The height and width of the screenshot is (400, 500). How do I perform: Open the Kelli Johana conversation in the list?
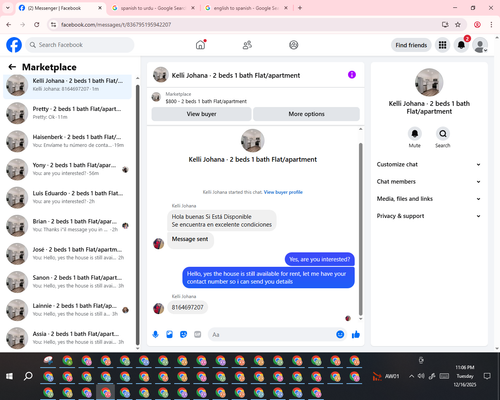tap(67, 85)
